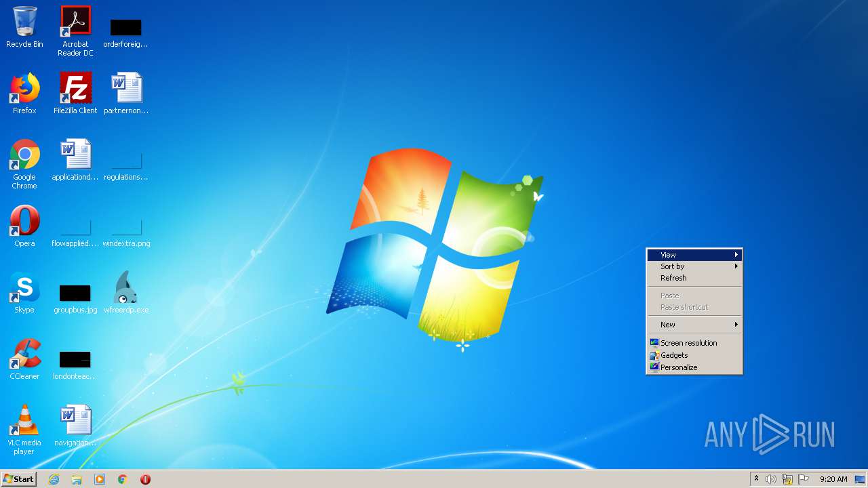This screenshot has width=868, height=488.
Task: Choose Refresh from the context menu
Action: point(694,278)
